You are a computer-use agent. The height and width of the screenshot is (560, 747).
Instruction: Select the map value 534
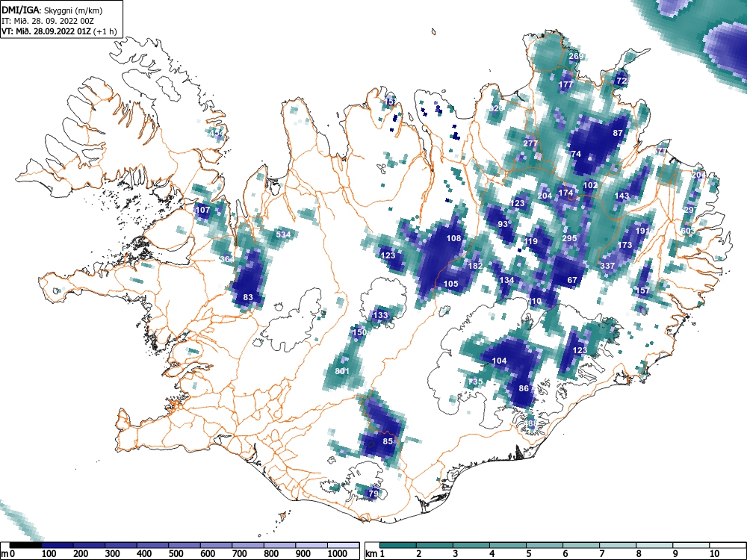(283, 234)
